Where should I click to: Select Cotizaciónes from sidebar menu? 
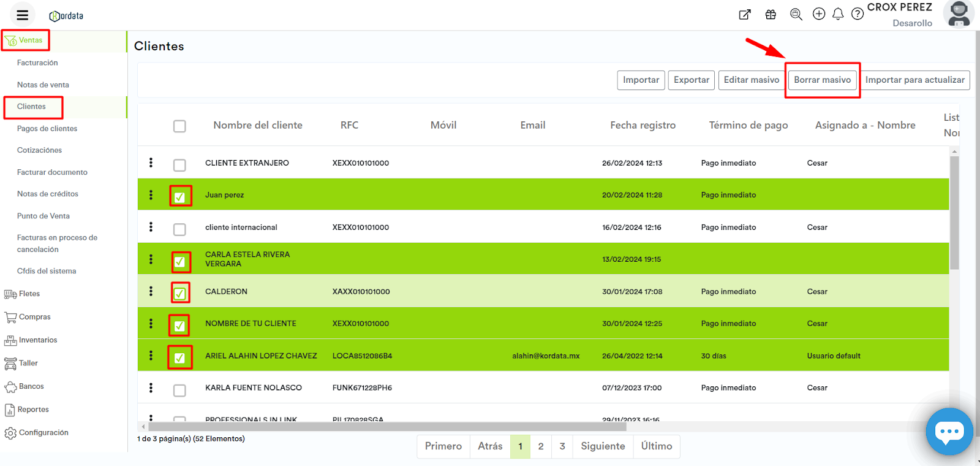[x=39, y=150]
